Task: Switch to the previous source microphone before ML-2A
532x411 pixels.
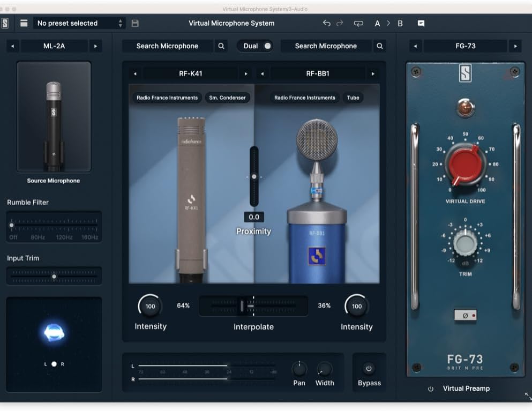Action: 13,46
